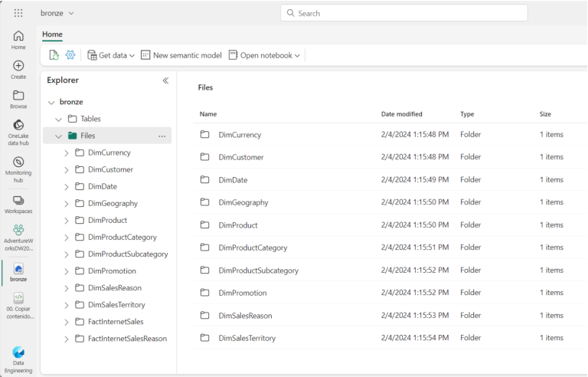588x377 pixels.
Task: Click New semantic model button
Action: pyautogui.click(x=181, y=55)
